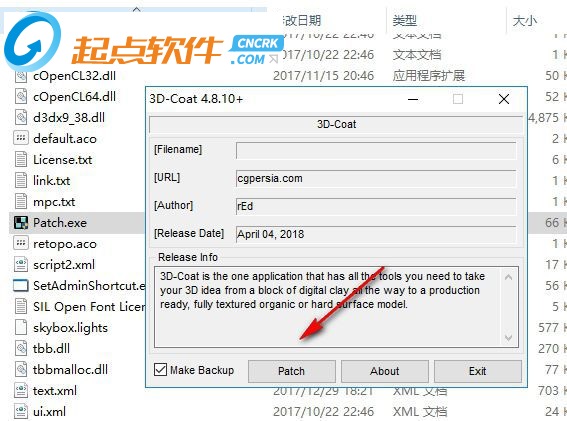Select the tbbmalloc.dll file icon
The width and height of the screenshot is (567, 421).
pos(21,369)
